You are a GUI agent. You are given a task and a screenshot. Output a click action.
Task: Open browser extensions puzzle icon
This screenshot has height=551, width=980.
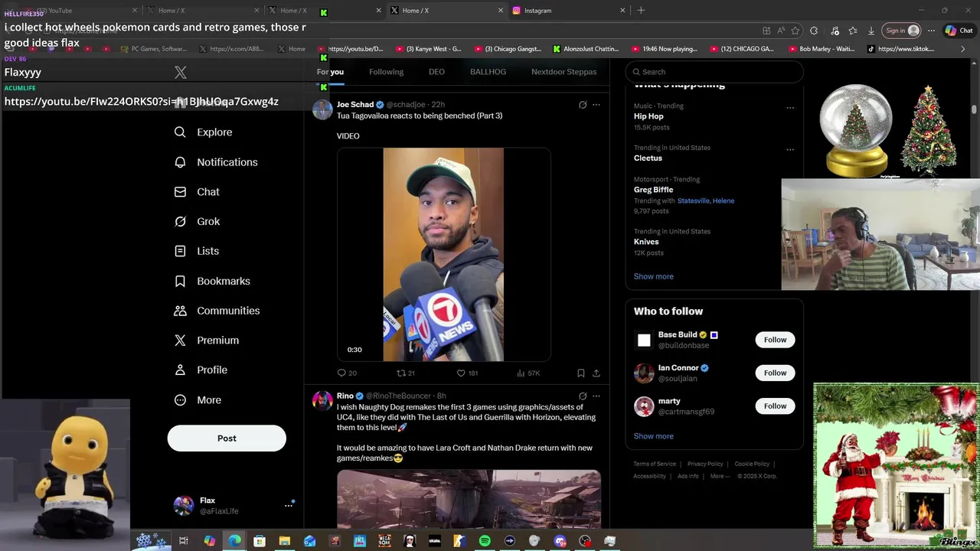click(x=814, y=31)
